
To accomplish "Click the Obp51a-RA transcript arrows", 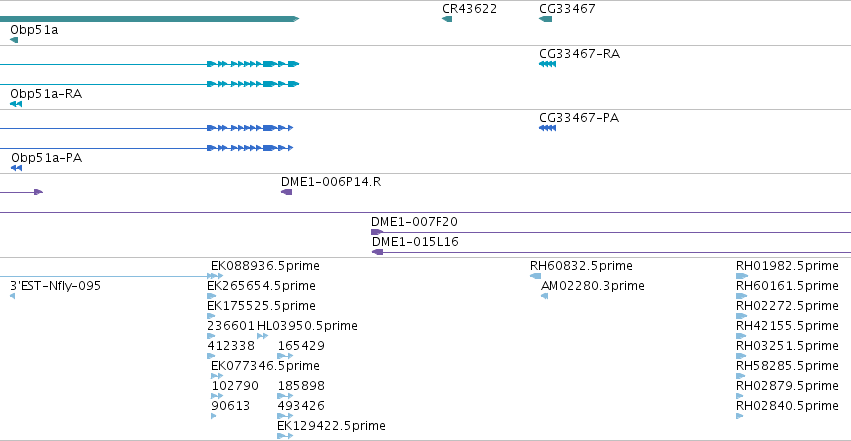I will tap(16, 104).
